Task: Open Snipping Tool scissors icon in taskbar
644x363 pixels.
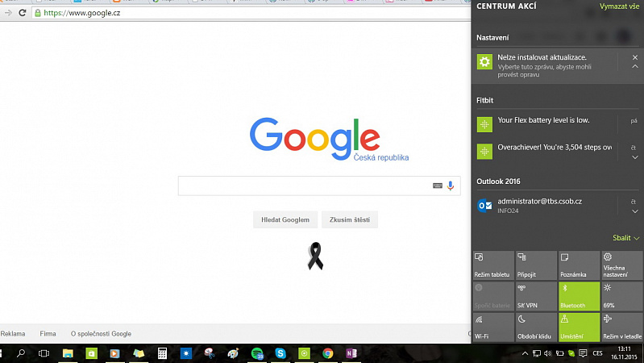Action: (210, 353)
